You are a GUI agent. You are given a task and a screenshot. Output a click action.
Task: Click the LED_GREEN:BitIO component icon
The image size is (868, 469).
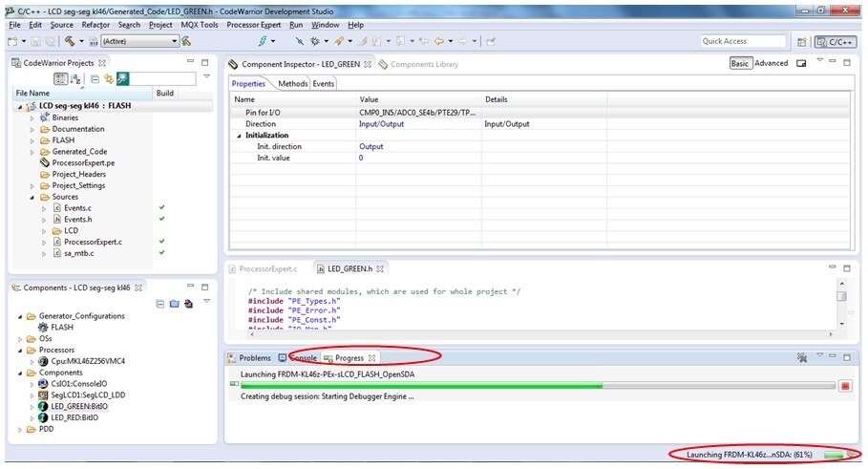[44, 406]
